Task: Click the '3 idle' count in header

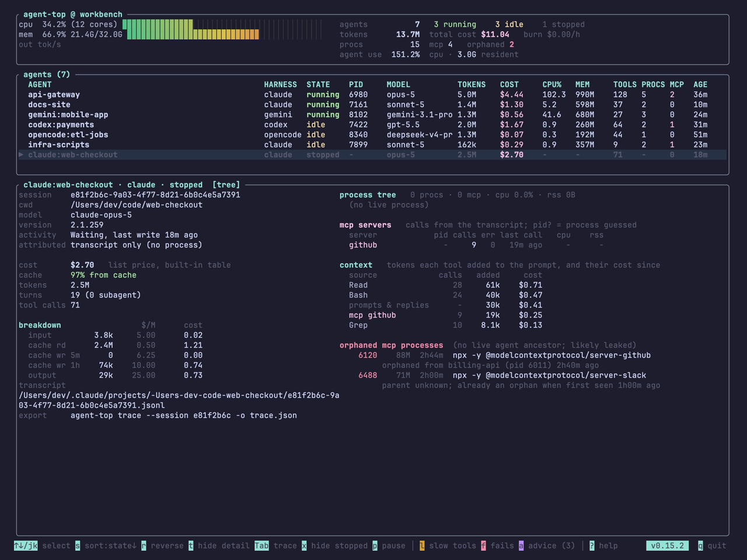Action: tap(509, 24)
